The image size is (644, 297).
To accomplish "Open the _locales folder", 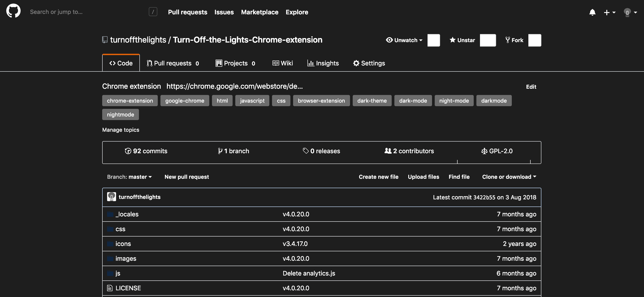I will pyautogui.click(x=127, y=214).
